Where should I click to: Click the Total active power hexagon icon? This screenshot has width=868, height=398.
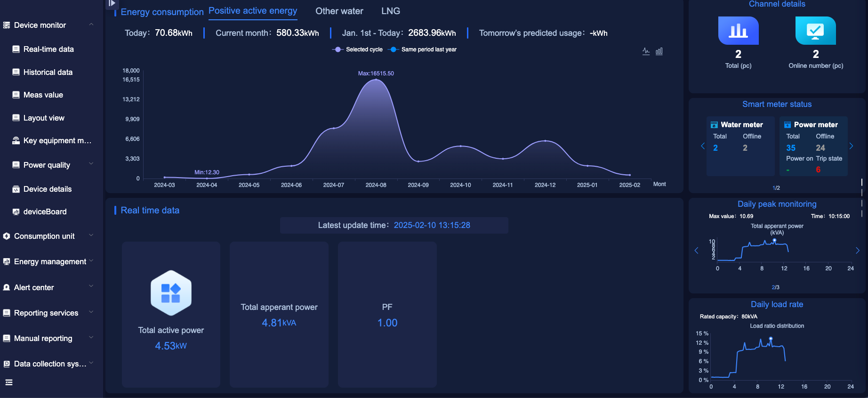pos(171,293)
